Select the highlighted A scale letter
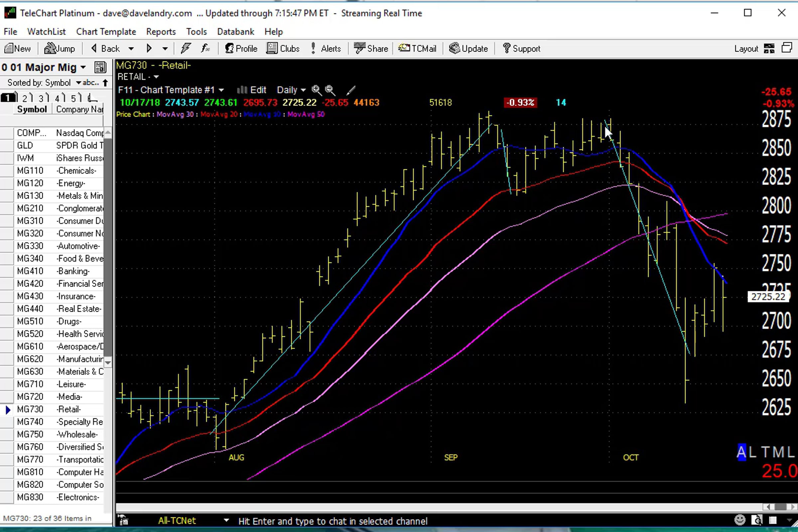798x532 pixels. [x=741, y=452]
